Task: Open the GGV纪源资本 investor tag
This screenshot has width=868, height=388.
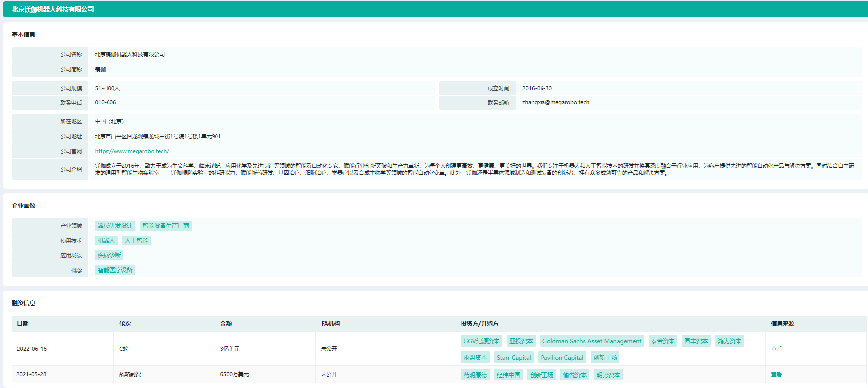Action: (481, 341)
